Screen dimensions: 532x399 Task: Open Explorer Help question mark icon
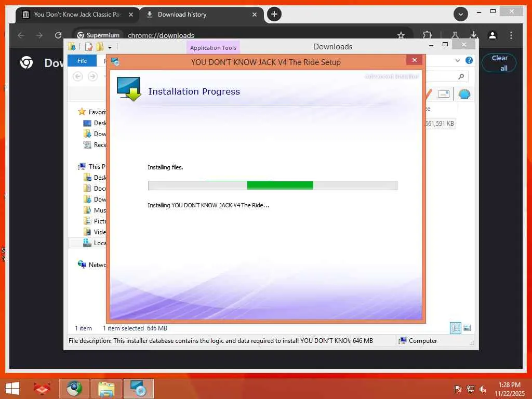(x=469, y=60)
